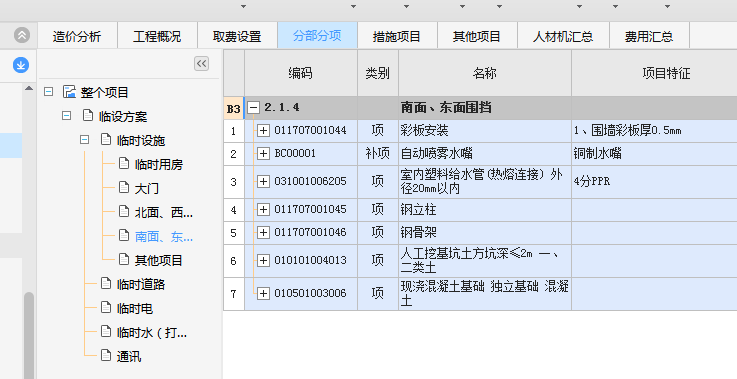The width and height of the screenshot is (737, 379).
Task: Click the document icon beside 临时道路
Action: (106, 283)
